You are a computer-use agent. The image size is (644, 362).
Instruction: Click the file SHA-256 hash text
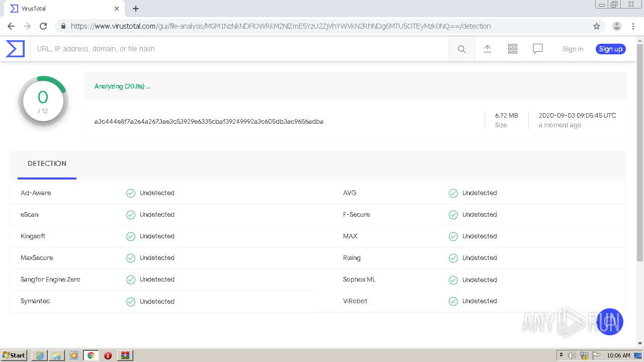coord(209,121)
